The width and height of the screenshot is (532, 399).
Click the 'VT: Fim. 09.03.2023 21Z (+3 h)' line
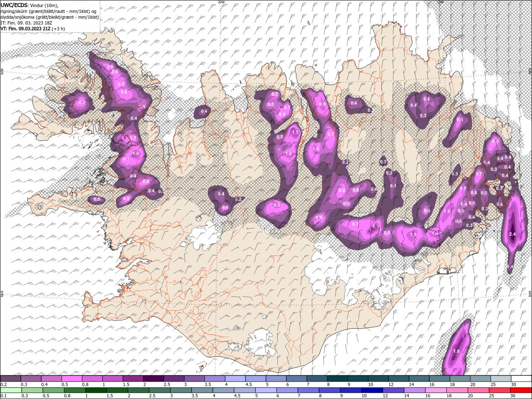click(32, 29)
